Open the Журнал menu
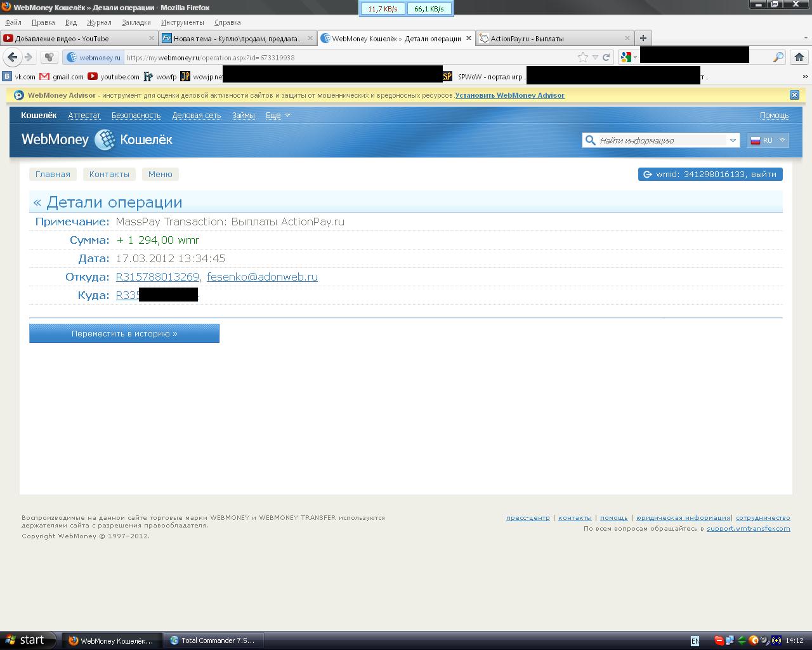Viewport: 812px width, 650px height. click(x=99, y=22)
